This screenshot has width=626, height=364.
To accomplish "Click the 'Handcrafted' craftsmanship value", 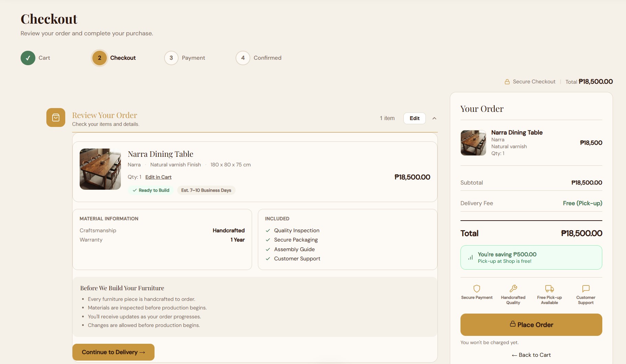I will point(229,231).
